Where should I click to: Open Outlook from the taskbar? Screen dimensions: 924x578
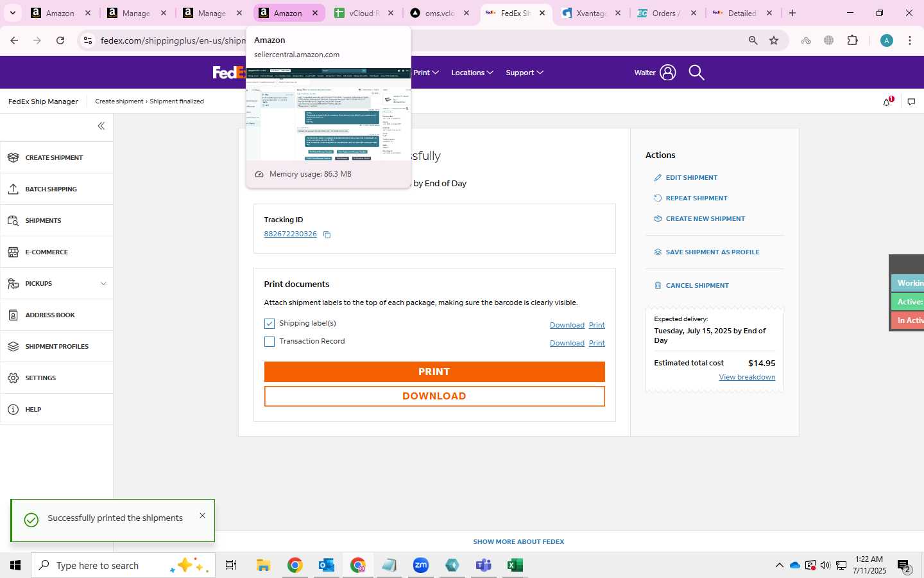(x=326, y=565)
